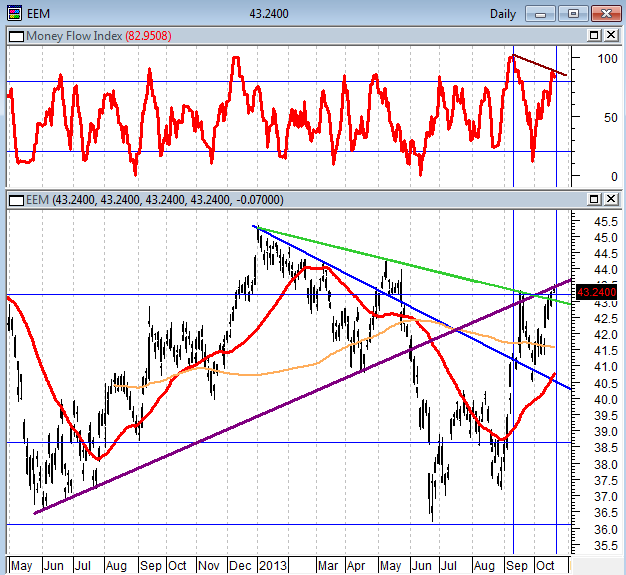Click the Dec label on time axis
The image size is (626, 575).
tap(240, 565)
